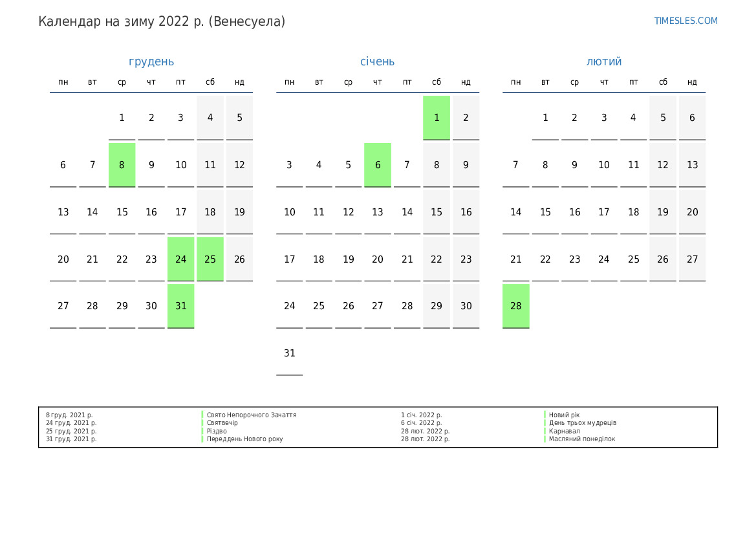
Task: Click legend entry 'Новий рік'
Action: [x=564, y=415]
